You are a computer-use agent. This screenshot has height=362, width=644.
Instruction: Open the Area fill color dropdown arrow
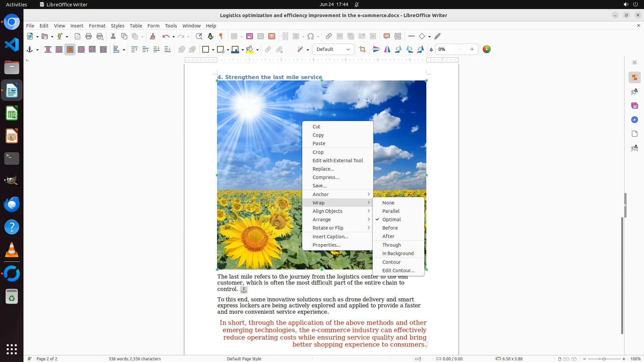tap(257, 50)
